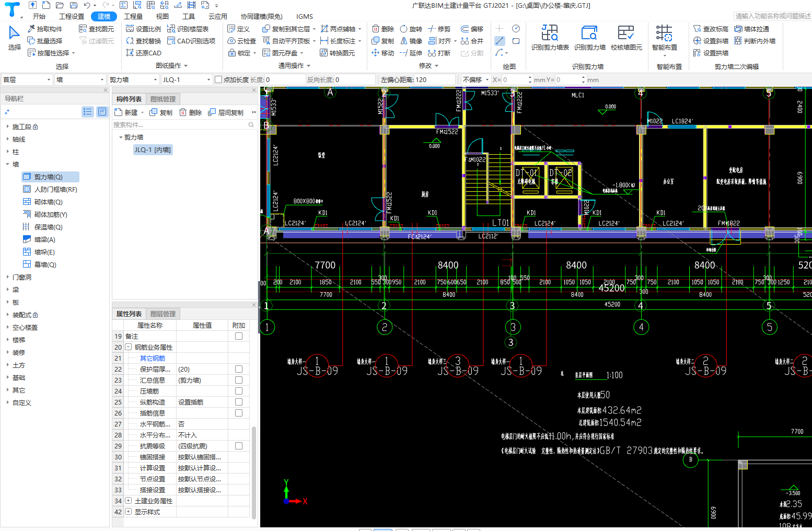
Task: Open the 剪力墙 type dropdown
Action: 133,79
